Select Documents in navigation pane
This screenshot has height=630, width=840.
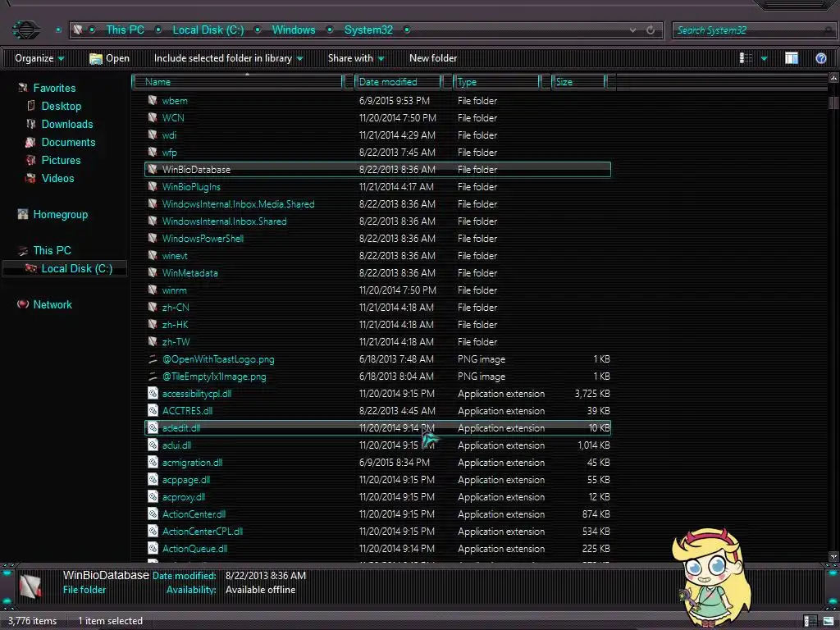click(69, 142)
